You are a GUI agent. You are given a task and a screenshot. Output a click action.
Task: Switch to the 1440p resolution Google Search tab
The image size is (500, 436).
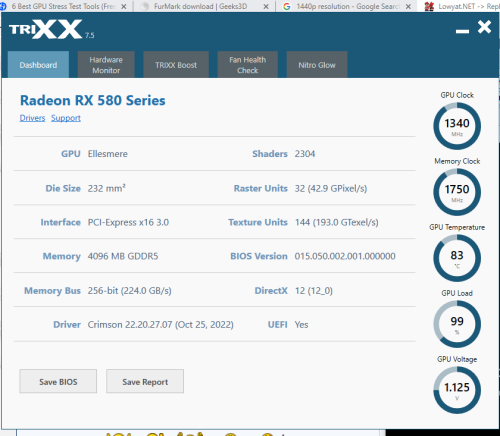(347, 6)
